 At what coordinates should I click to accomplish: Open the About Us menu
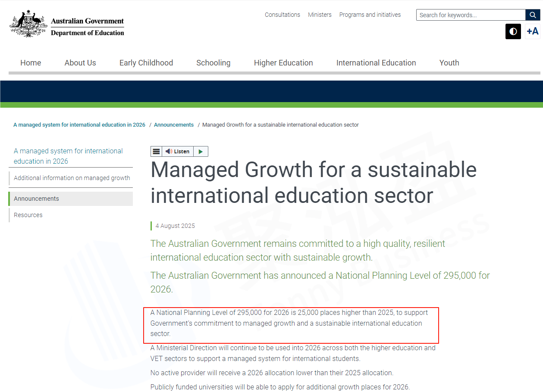pyautogui.click(x=80, y=63)
